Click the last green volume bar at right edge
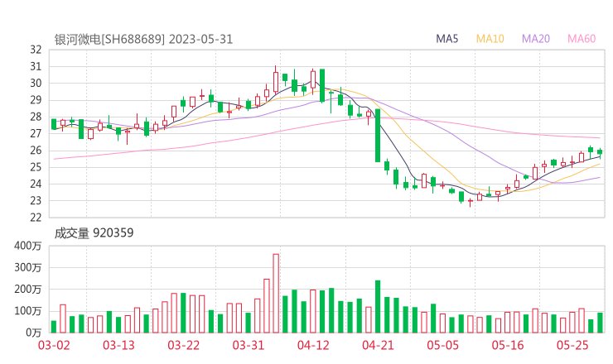The image size is (613, 364). (600, 323)
